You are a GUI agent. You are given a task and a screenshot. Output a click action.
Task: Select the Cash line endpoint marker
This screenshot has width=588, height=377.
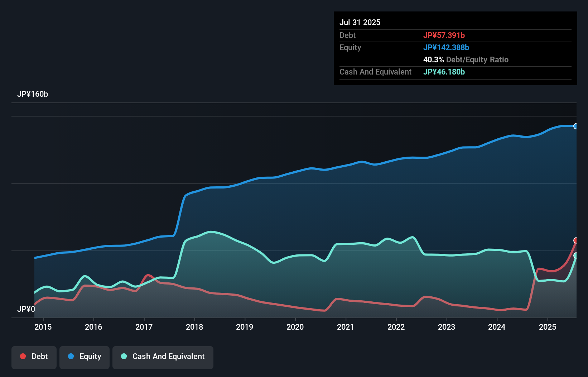576,256
